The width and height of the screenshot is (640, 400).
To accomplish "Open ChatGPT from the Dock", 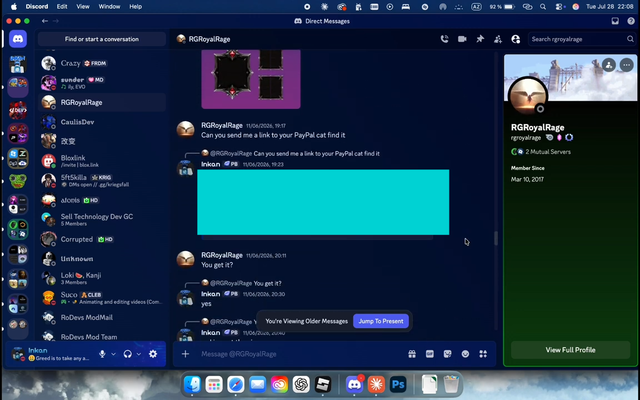I will 301,384.
